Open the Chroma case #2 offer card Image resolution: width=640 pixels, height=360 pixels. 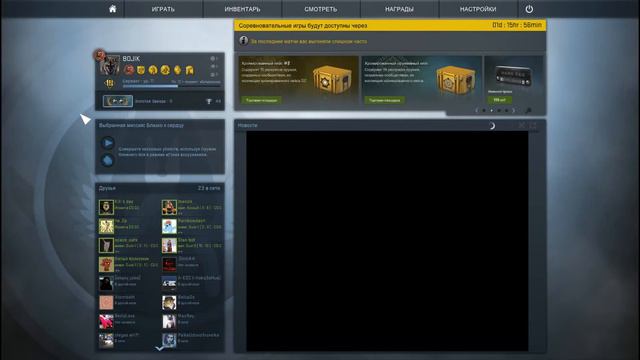click(298, 81)
